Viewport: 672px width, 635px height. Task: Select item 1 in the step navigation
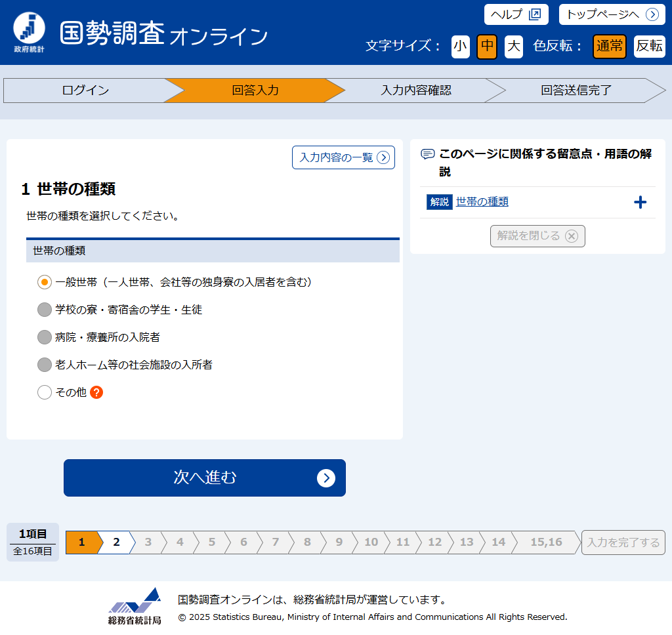coord(82,542)
